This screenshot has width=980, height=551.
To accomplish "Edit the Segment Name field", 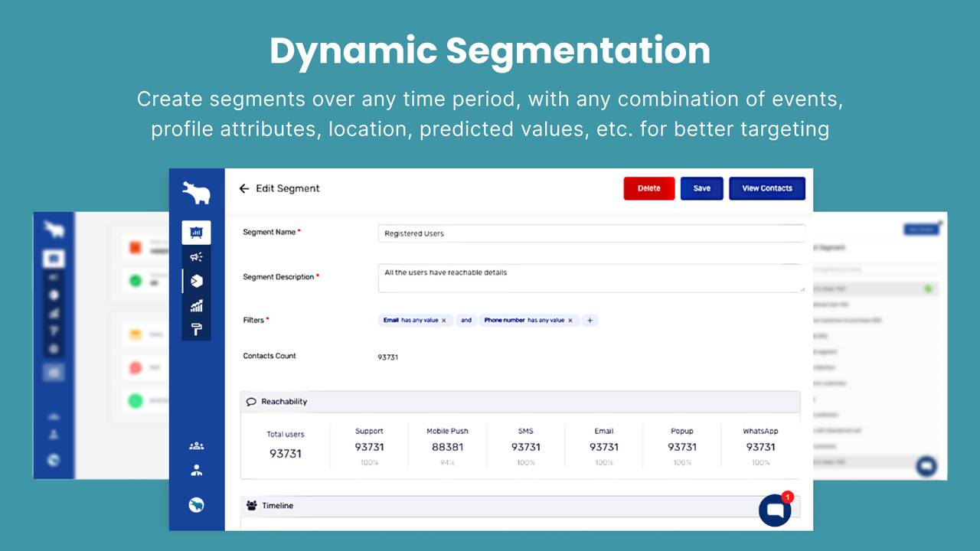I will click(592, 233).
